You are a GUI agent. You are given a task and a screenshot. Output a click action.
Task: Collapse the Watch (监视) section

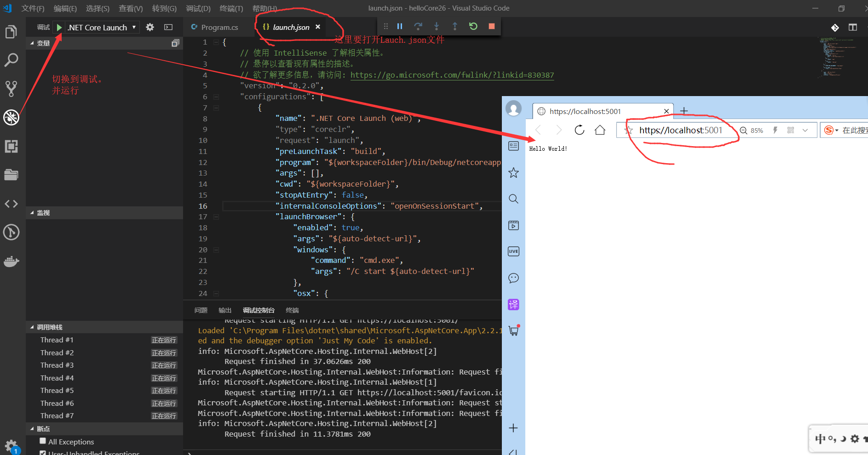point(104,213)
